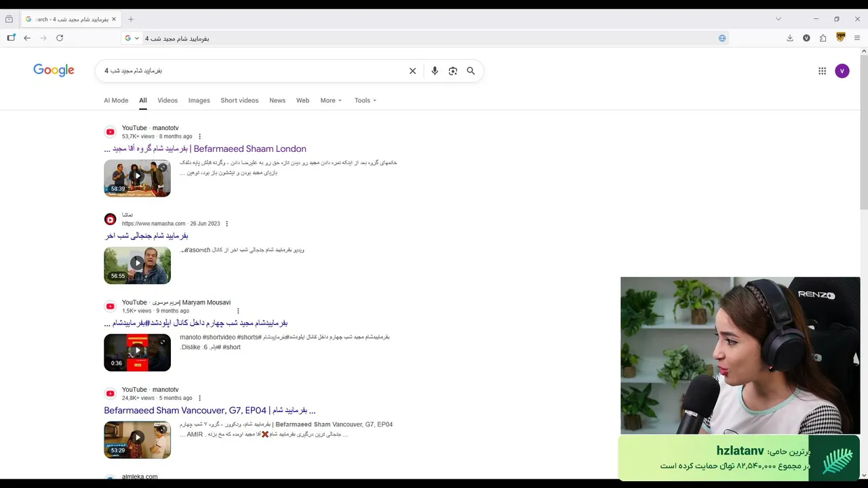Switch to Images results tab
Image resolution: width=868 pixels, height=488 pixels.
pyautogui.click(x=199, y=100)
